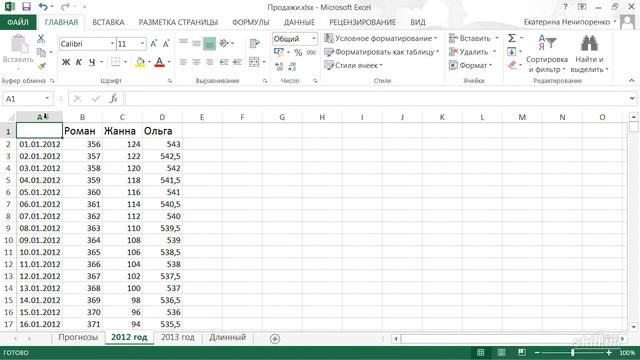This screenshot has width=640, height=360.
Task: Clear contents with eraser icon
Action: click(x=512, y=65)
